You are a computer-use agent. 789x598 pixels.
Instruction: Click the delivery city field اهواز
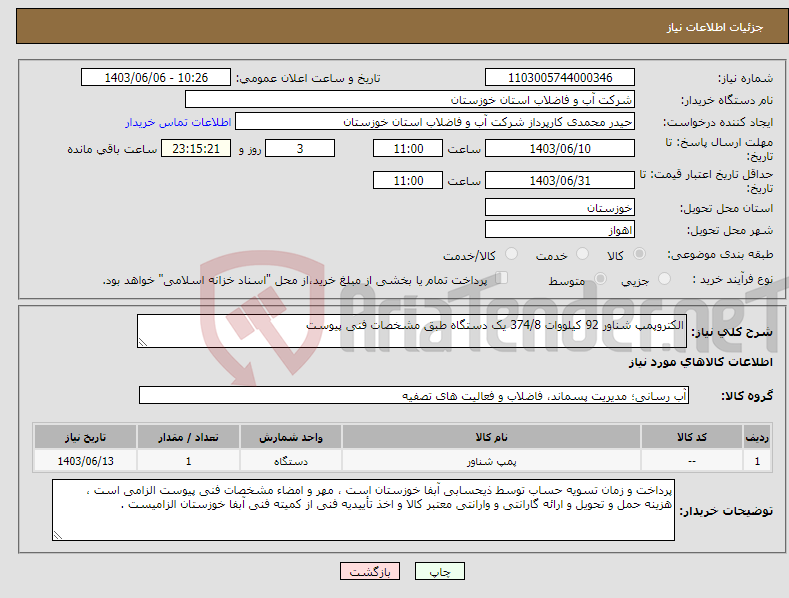[x=560, y=230]
